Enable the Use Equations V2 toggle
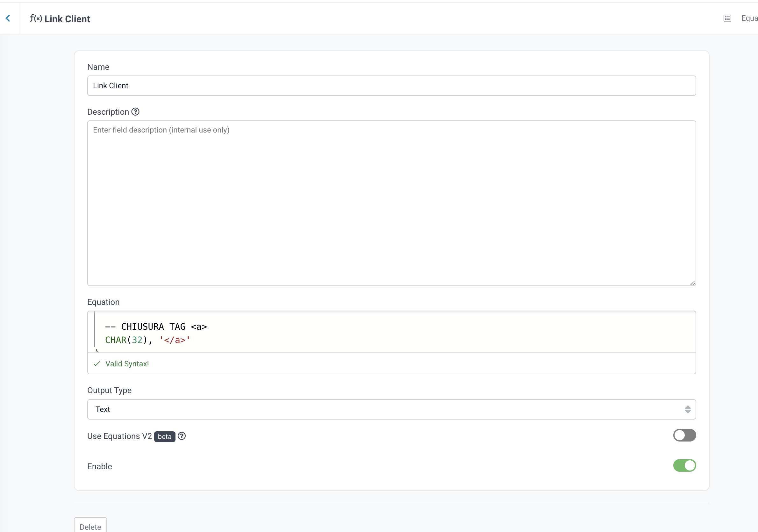The width and height of the screenshot is (758, 532). tap(684, 435)
